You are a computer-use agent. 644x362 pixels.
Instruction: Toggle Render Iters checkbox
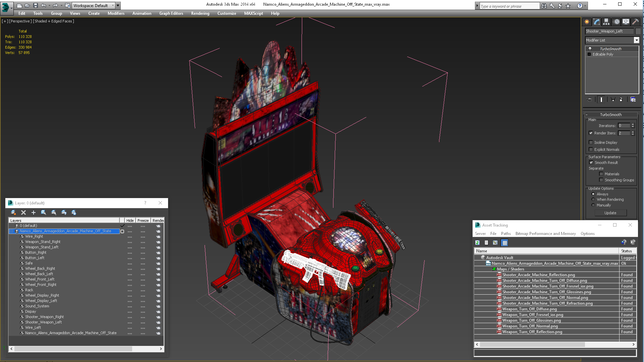coord(591,133)
